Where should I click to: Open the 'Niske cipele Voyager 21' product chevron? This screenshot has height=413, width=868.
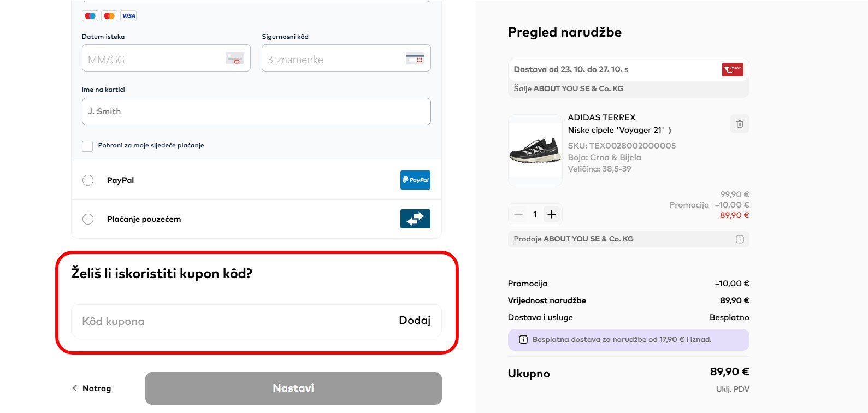click(670, 131)
